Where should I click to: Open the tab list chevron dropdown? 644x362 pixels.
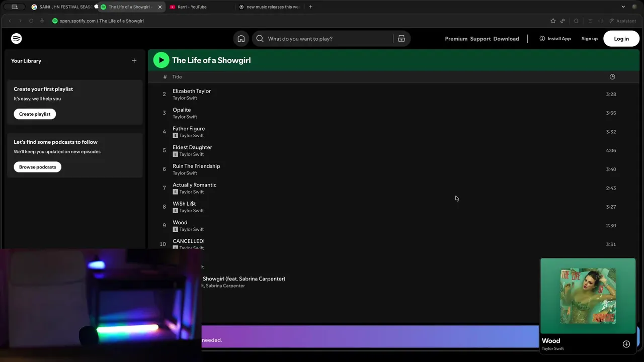point(623,7)
